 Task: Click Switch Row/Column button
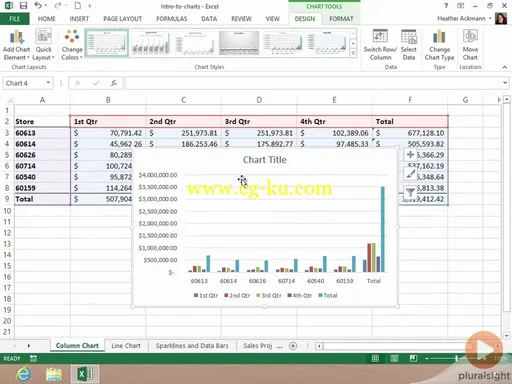click(380, 45)
